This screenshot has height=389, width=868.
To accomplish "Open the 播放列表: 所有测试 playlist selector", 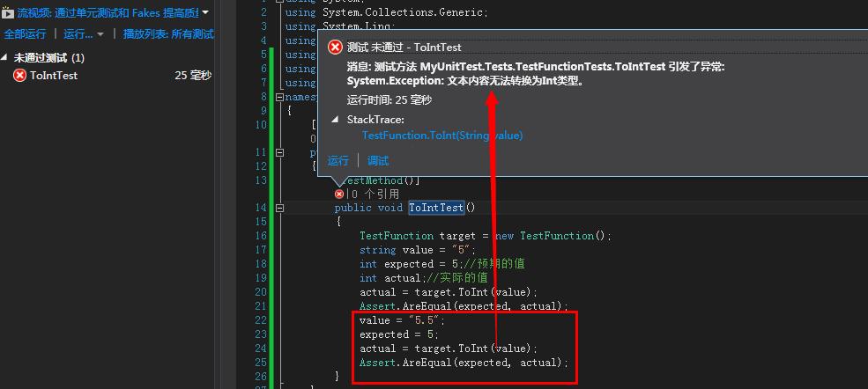I will pos(168,34).
